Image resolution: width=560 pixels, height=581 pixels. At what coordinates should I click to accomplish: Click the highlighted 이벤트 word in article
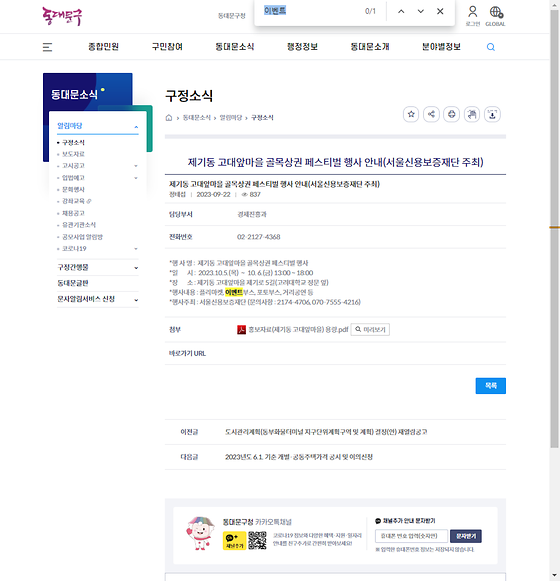(234, 292)
